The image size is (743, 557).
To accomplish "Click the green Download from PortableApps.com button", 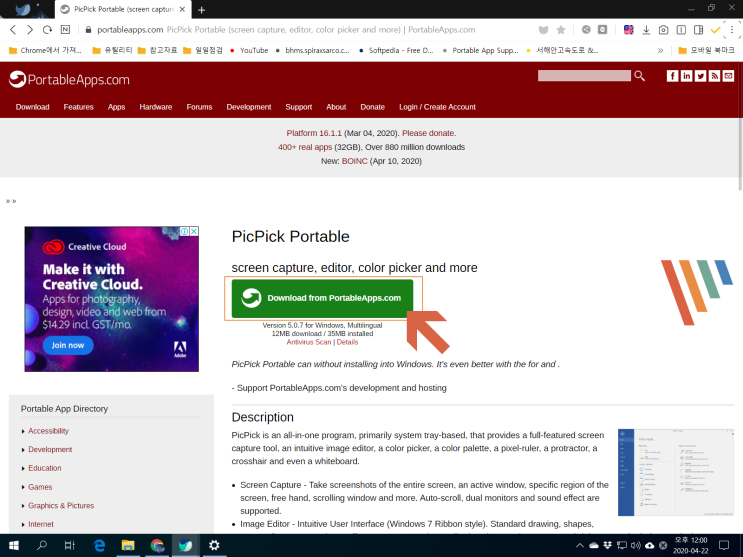I will 322,298.
